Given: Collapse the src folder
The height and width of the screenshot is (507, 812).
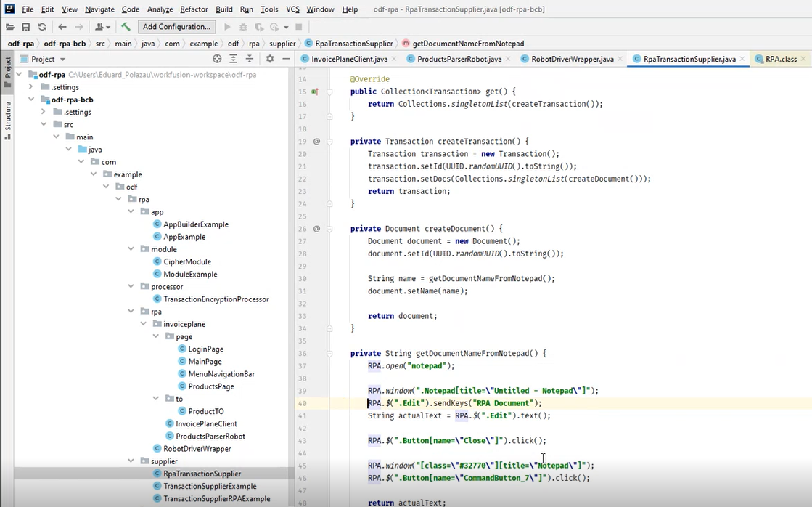Looking at the screenshot, I should [x=44, y=124].
